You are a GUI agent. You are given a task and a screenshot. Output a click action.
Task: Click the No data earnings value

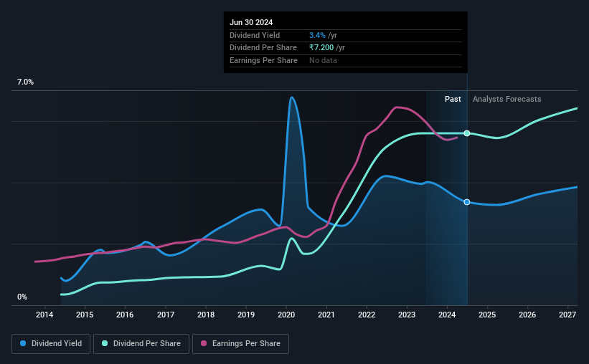click(x=323, y=60)
